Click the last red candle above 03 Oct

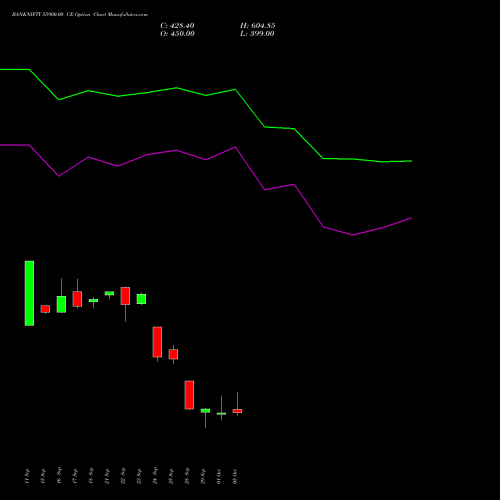tap(237, 411)
